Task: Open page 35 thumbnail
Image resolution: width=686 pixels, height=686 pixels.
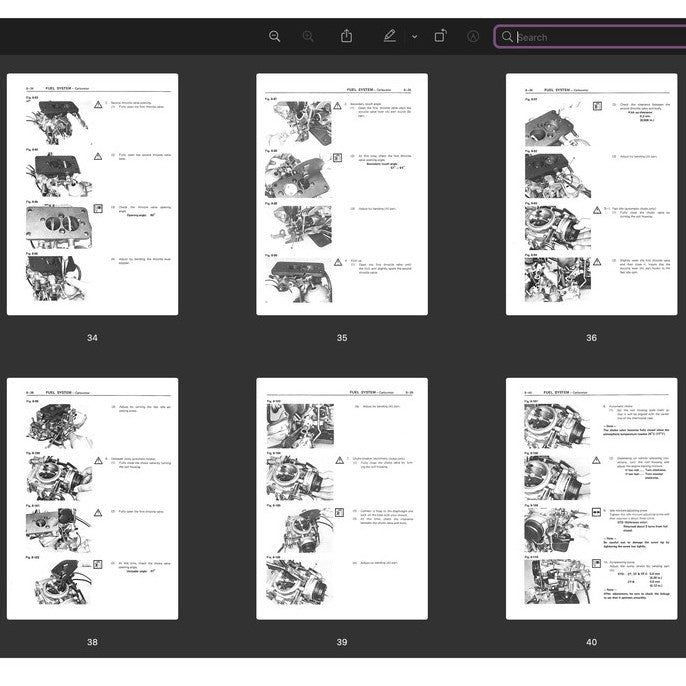Action: click(342, 194)
